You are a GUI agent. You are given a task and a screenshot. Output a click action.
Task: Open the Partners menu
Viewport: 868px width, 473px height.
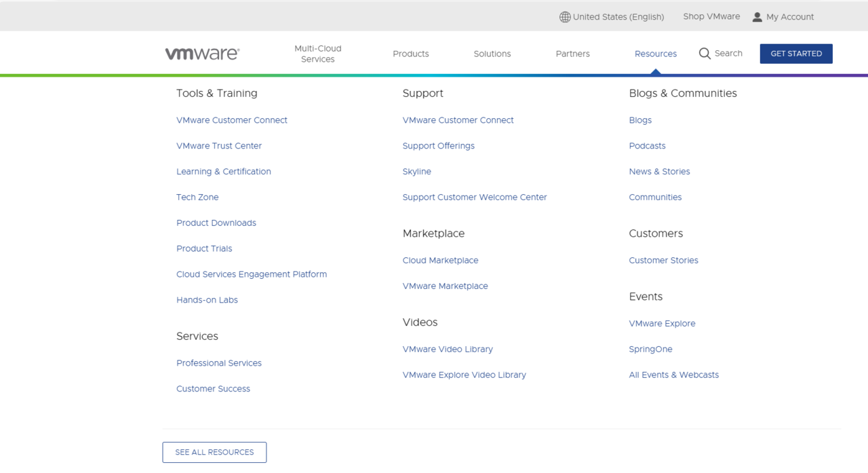(x=572, y=54)
